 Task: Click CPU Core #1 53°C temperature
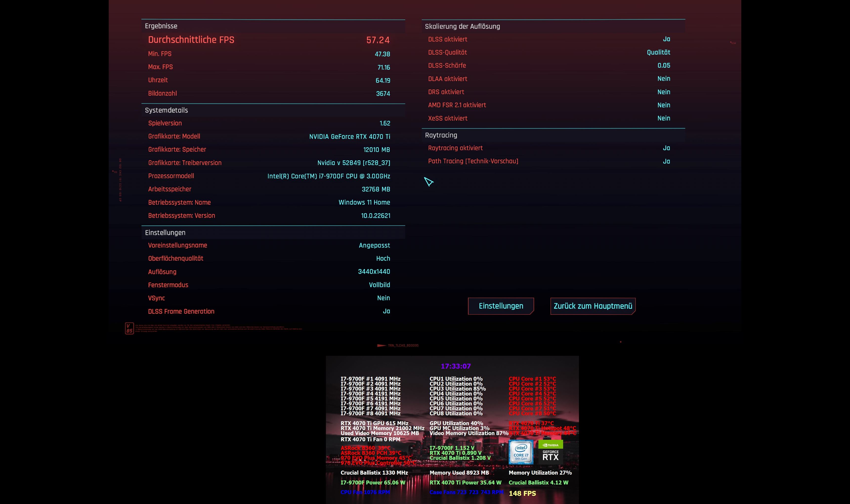(532, 379)
